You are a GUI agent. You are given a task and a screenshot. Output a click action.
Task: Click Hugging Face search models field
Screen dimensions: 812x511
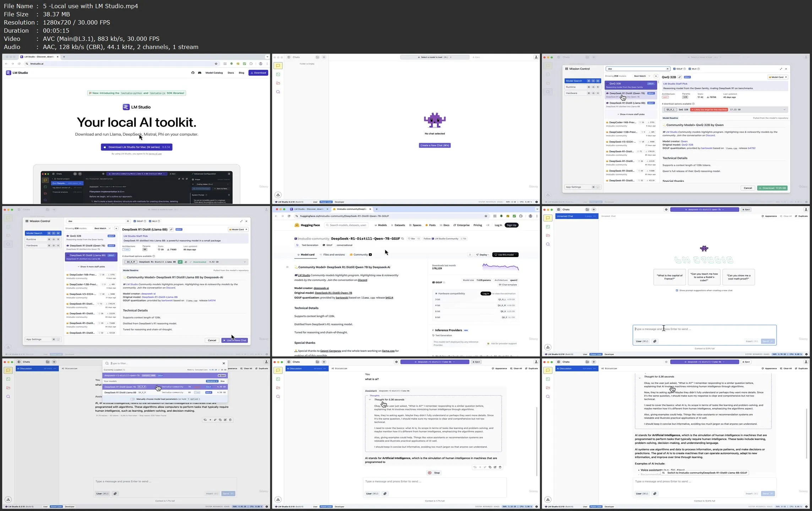click(346, 225)
